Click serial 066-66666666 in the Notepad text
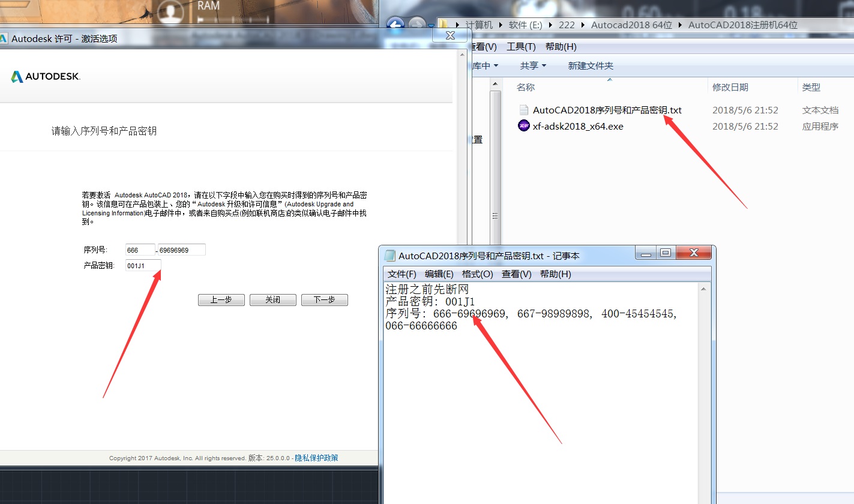 point(421,326)
